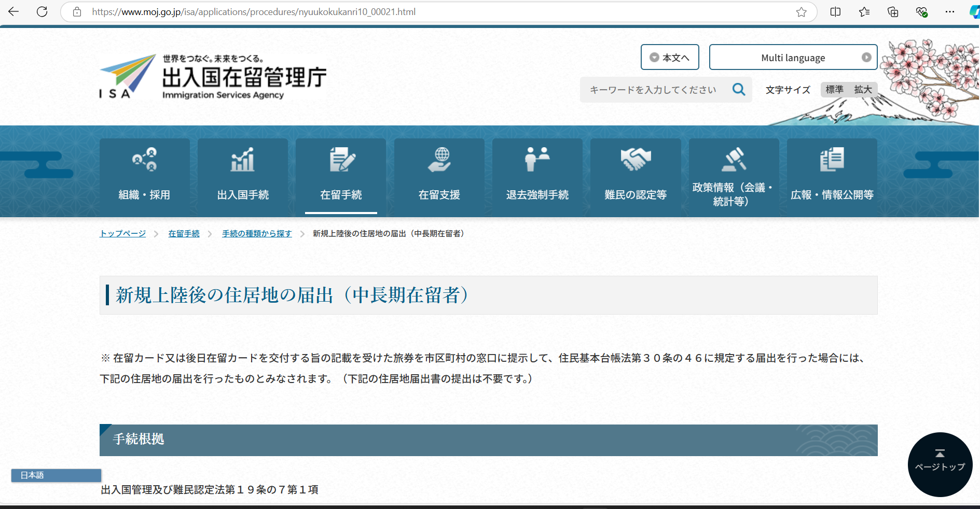Click the ISA agency logo

213,77
